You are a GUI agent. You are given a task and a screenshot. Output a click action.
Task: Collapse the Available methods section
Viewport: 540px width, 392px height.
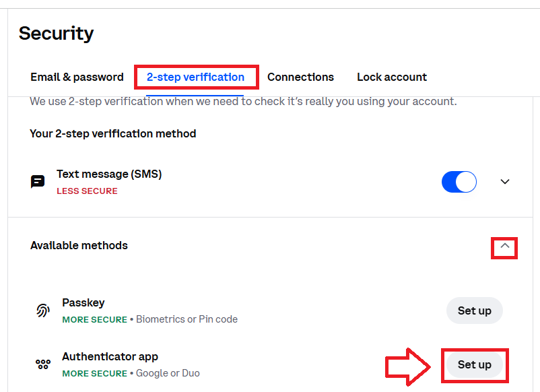[x=505, y=247]
